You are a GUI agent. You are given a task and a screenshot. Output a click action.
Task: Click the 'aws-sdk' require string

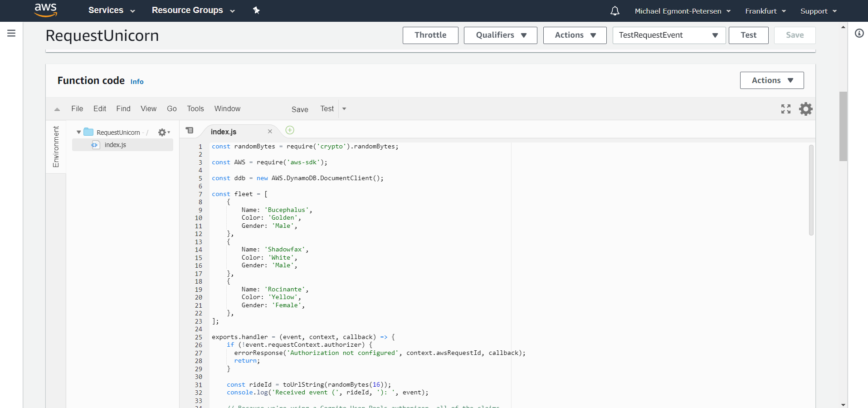[303, 162]
